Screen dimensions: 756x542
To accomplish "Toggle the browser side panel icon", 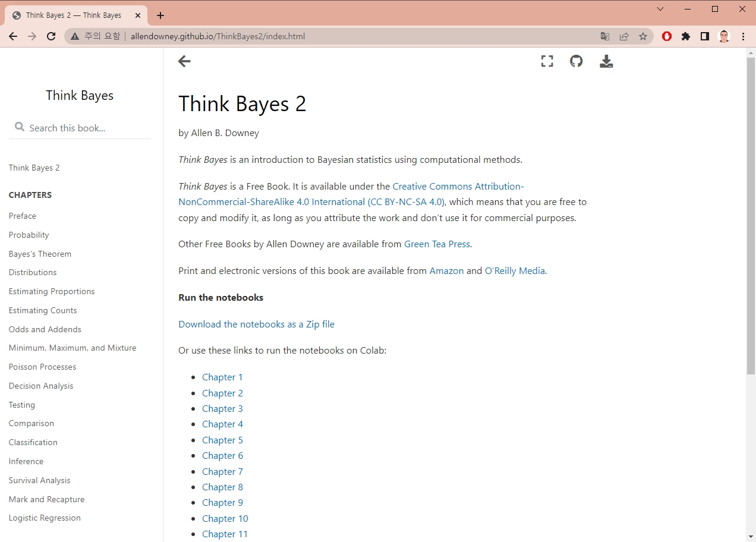I will 705,36.
